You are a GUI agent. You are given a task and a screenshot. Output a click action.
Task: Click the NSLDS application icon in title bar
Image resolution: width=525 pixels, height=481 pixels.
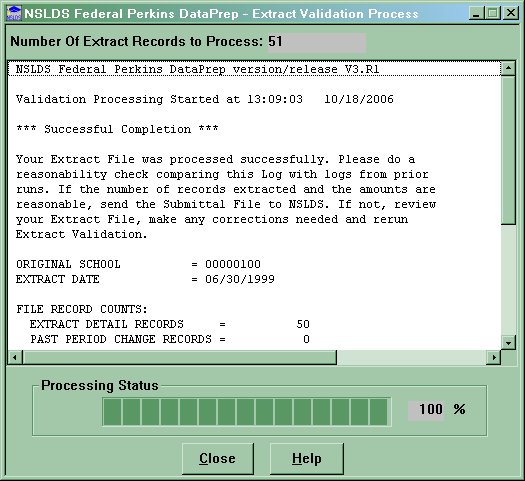click(14, 14)
